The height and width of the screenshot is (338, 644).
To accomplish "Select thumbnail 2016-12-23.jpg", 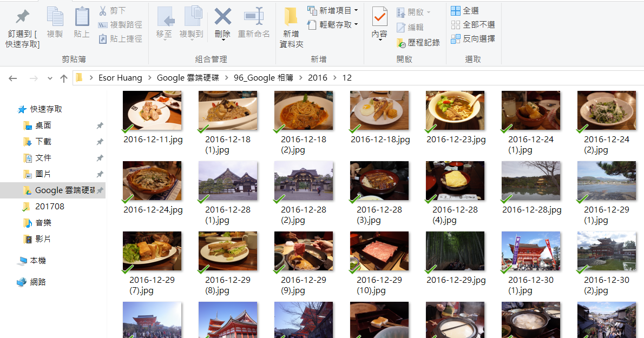I will [x=455, y=110].
